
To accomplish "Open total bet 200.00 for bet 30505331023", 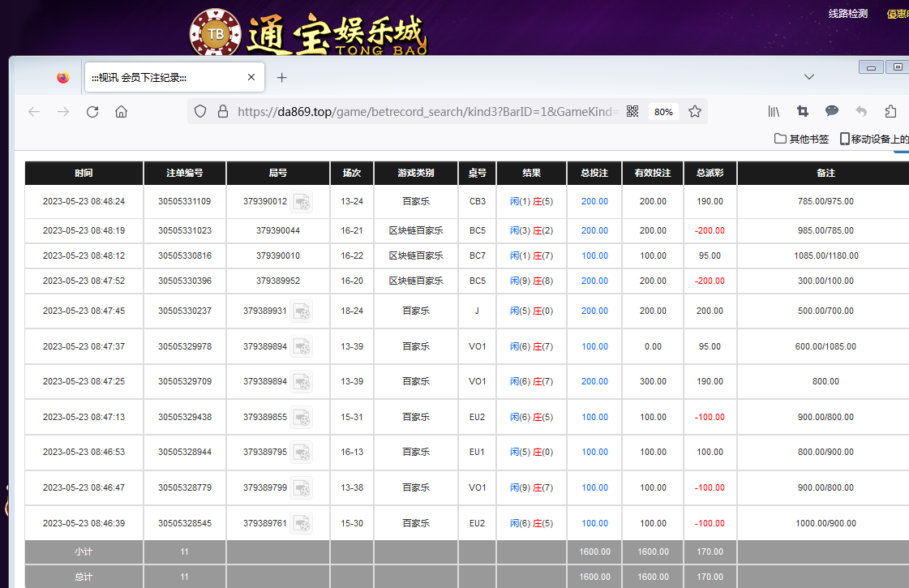I will [595, 230].
